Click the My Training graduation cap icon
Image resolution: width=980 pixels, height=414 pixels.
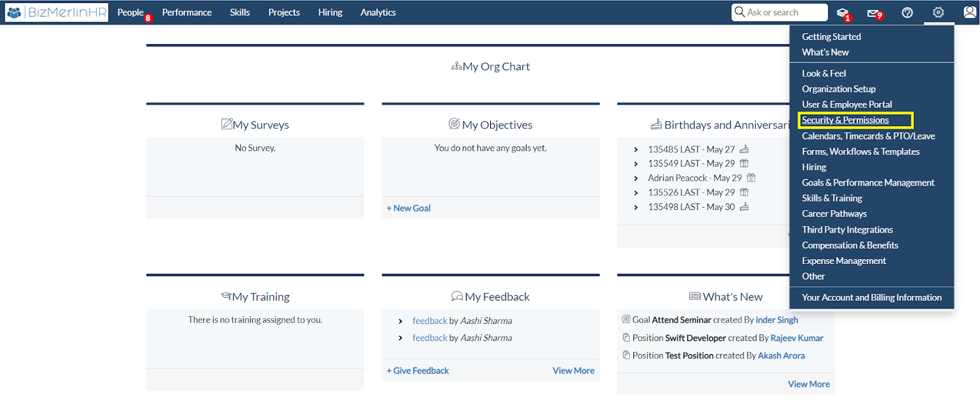[226, 296]
